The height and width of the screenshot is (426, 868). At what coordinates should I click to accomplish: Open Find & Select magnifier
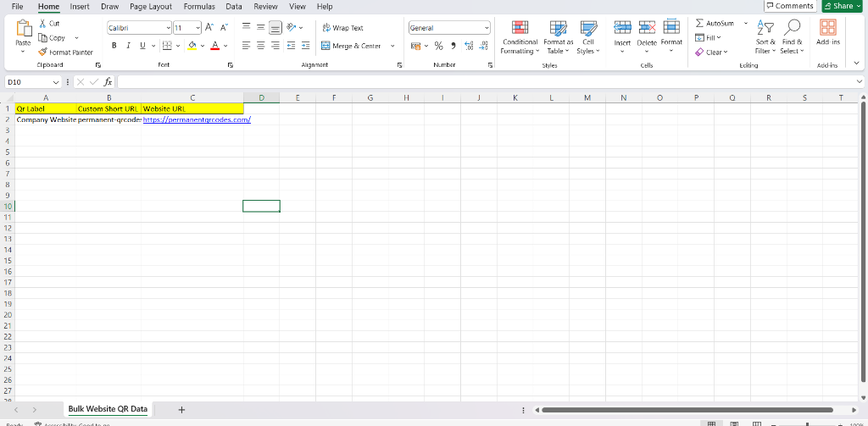(793, 36)
